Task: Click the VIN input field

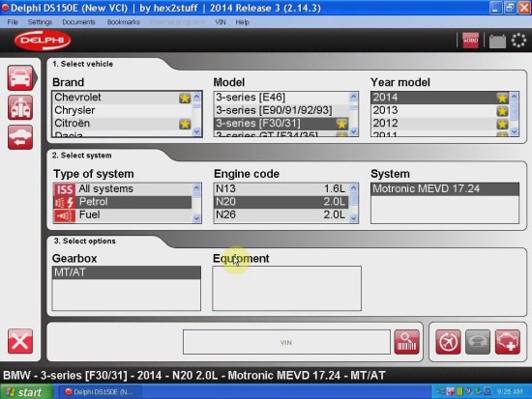Action: (286, 342)
